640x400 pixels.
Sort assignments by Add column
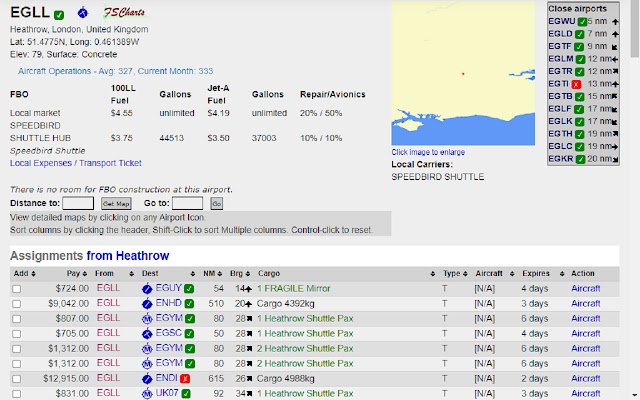click(x=24, y=273)
